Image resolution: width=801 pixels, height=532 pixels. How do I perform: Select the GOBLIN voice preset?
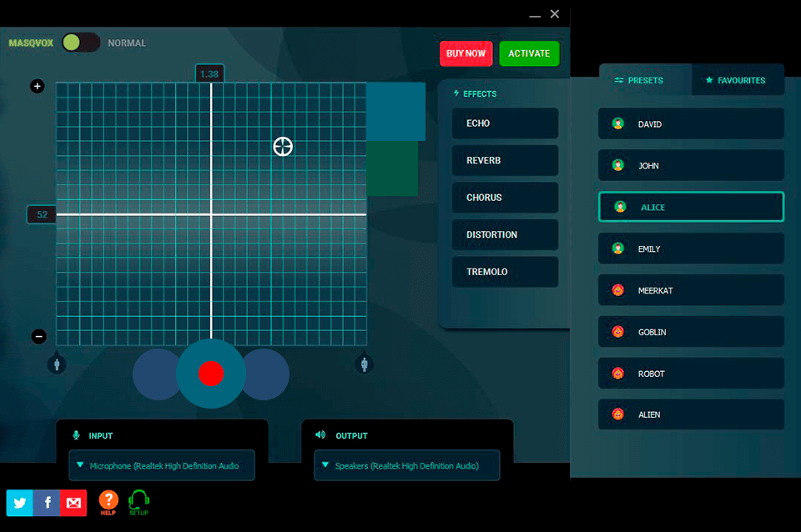tap(691, 332)
